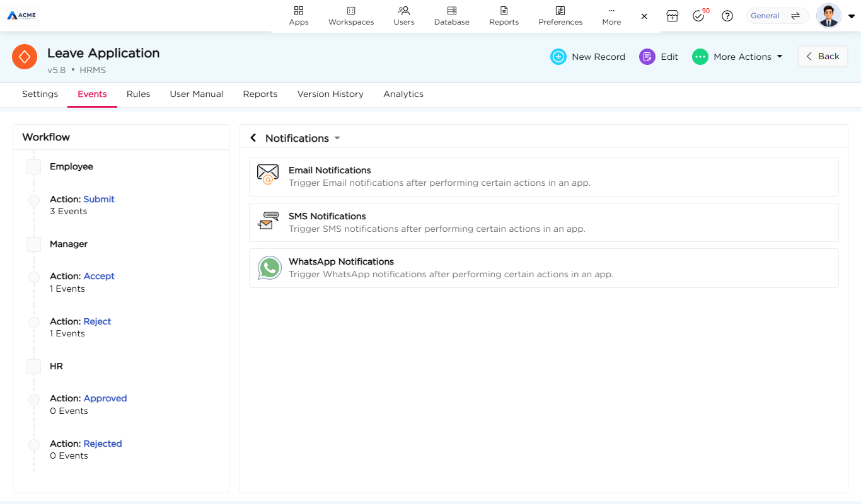Click the ACME Corp logo
Image resolution: width=861 pixels, height=504 pixels.
pos(21,16)
